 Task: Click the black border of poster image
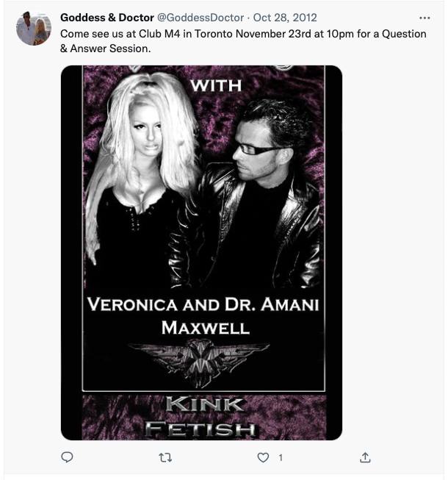coord(71,253)
